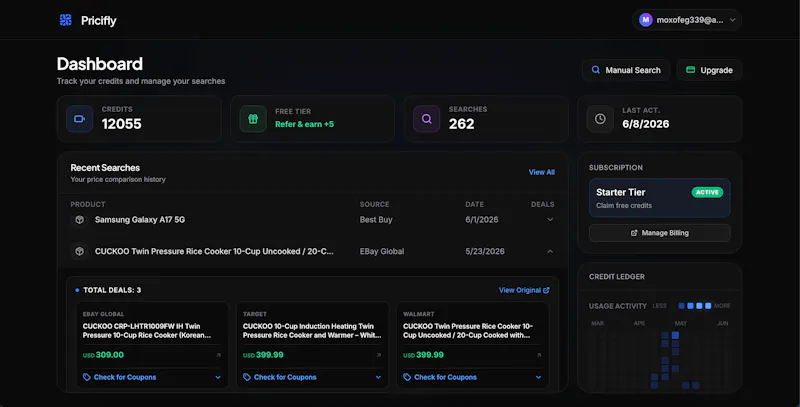
Task: Click the 12055 credits value
Action: pyautogui.click(x=121, y=124)
